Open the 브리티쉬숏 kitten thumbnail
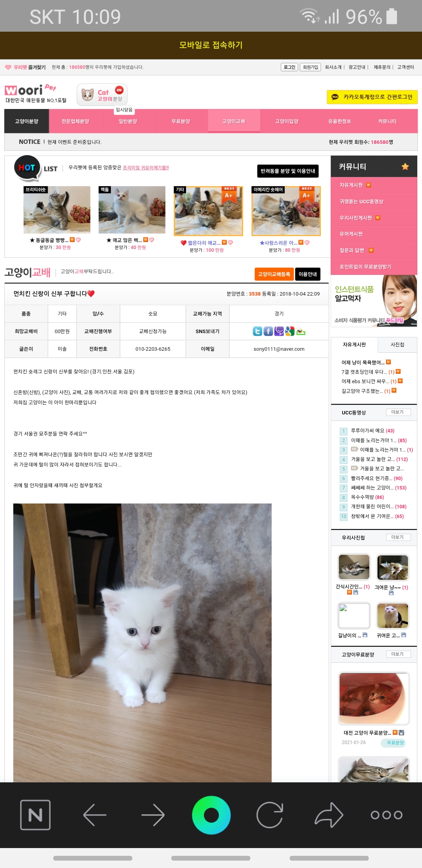The image size is (422, 868). click(57, 210)
